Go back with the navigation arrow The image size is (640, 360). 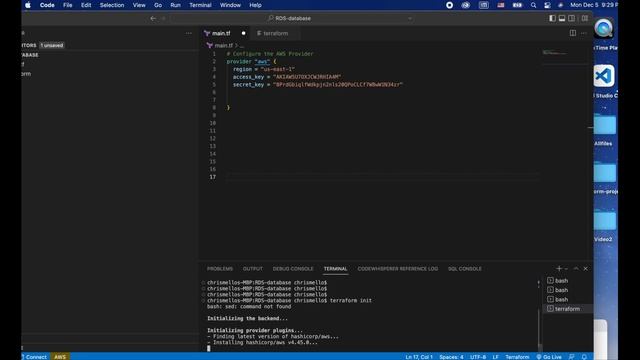[153, 18]
